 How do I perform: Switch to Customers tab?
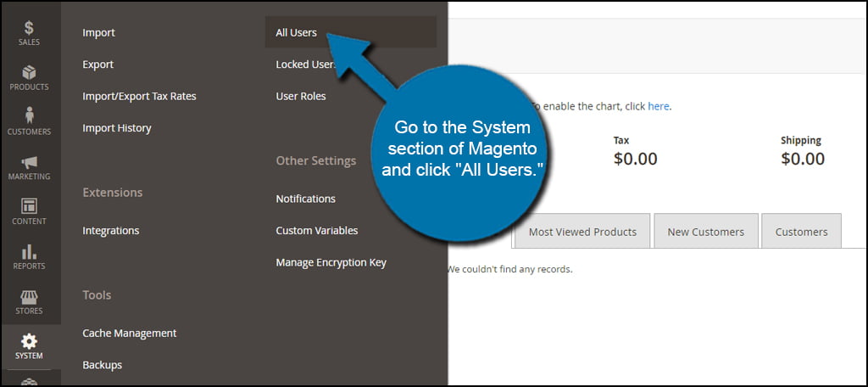(x=802, y=231)
